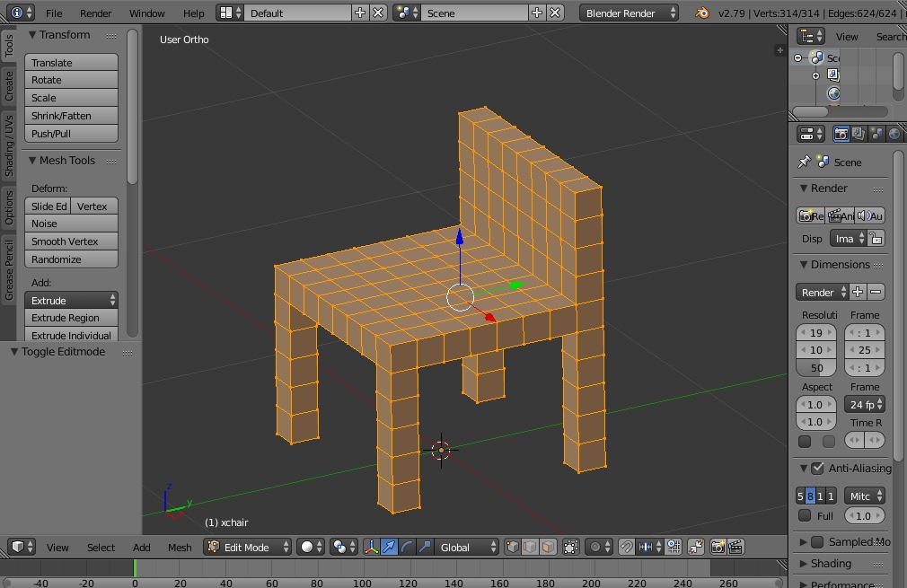Open the 3D viewport View menu
The image size is (907, 588).
click(x=57, y=547)
